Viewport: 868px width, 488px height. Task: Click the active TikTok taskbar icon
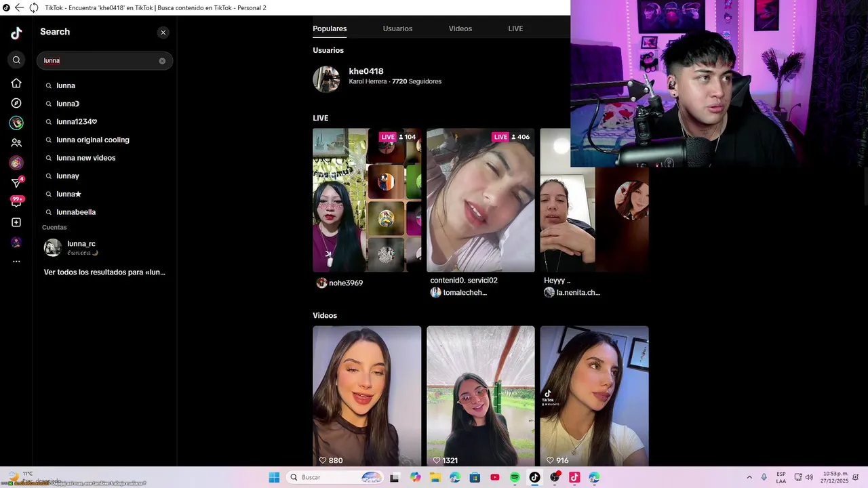pos(534,477)
